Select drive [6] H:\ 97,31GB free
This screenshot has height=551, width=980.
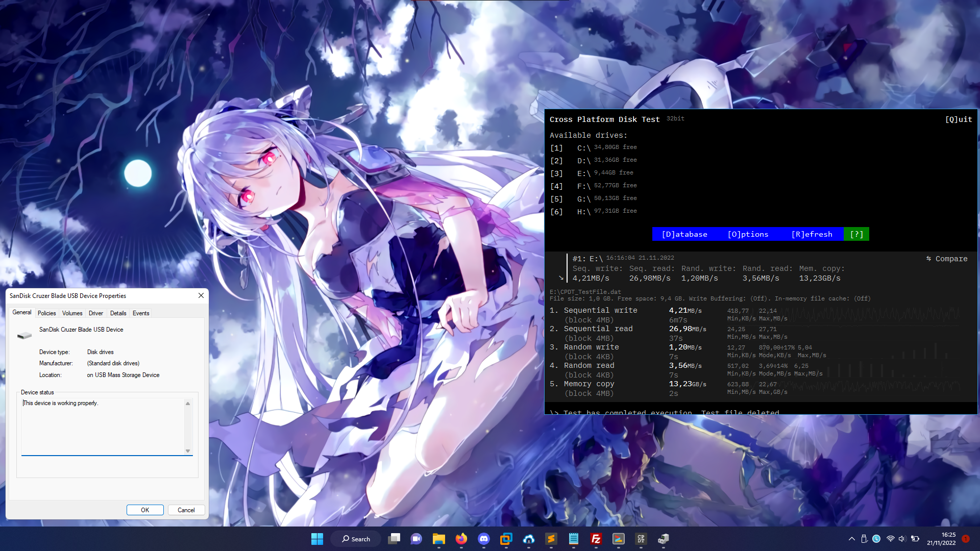[x=594, y=211]
